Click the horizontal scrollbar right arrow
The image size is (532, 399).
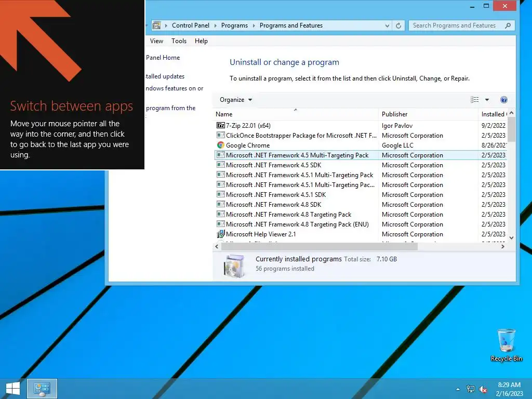[x=503, y=247]
